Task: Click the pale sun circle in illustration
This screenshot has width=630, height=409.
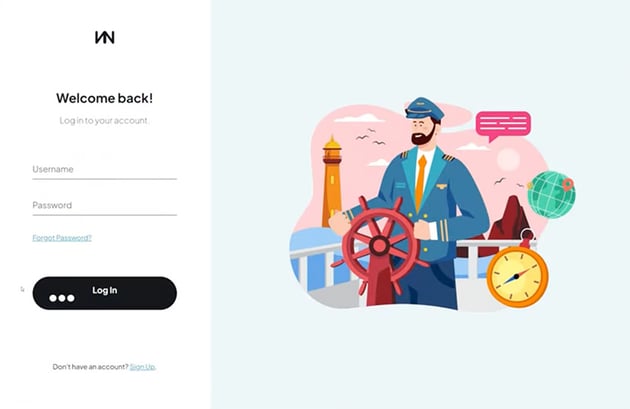Action: point(509,160)
